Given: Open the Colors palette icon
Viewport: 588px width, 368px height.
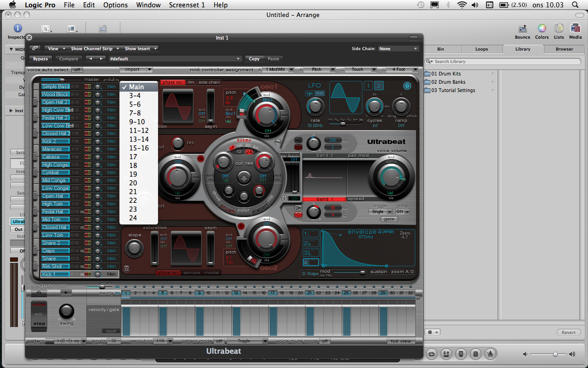Looking at the screenshot, I should (x=542, y=29).
